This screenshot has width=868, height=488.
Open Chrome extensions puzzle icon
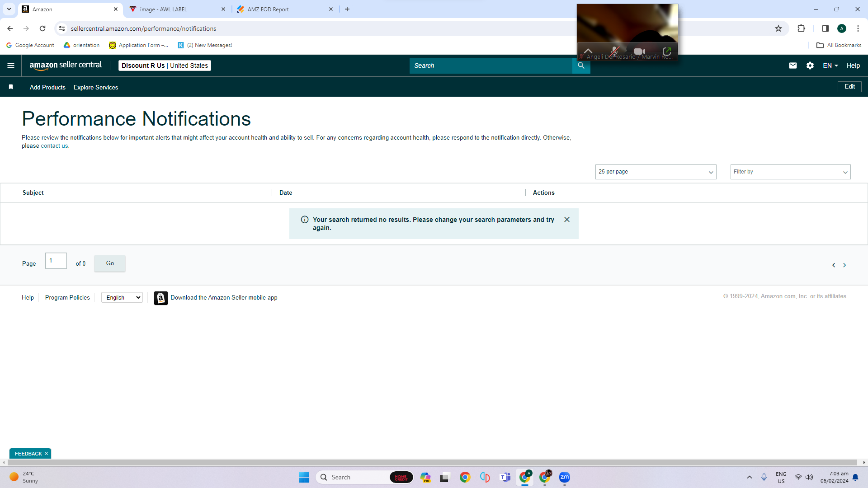click(x=802, y=28)
